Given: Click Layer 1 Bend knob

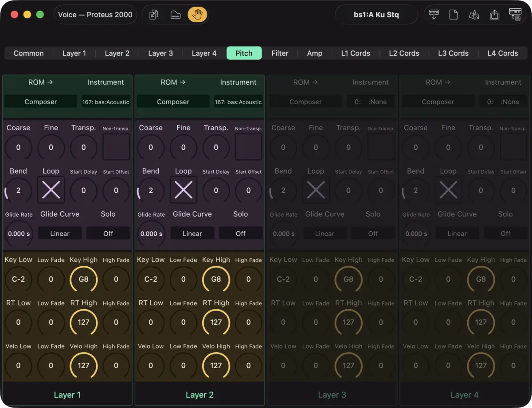Looking at the screenshot, I should (18, 190).
